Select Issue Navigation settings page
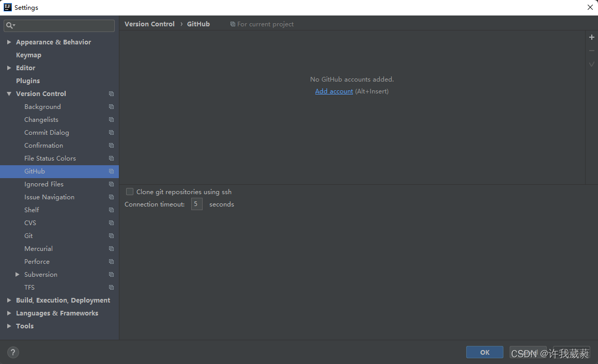The width and height of the screenshot is (598, 364). [49, 197]
